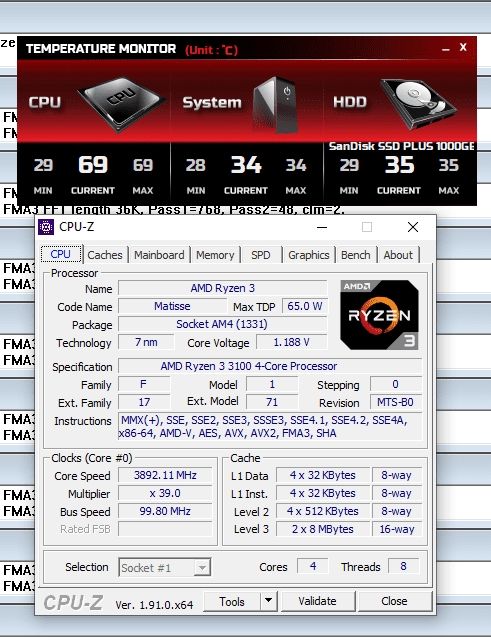Open the About tab
Image resolution: width=491 pixels, height=640 pixels.
coord(398,255)
